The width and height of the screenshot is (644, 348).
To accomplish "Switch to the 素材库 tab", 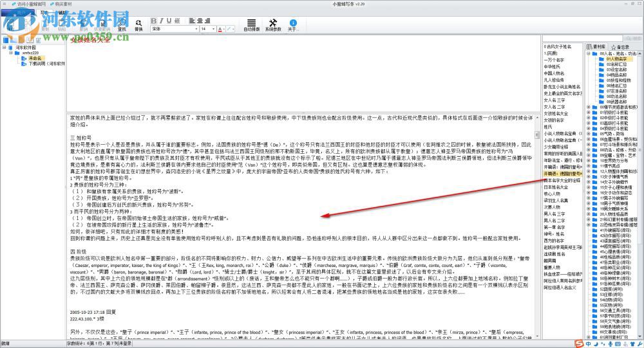I will [x=596, y=47].
